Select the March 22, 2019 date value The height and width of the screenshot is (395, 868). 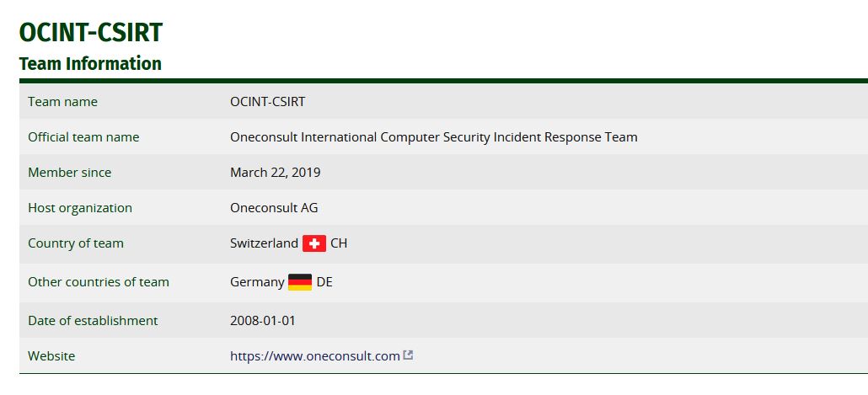[275, 173]
